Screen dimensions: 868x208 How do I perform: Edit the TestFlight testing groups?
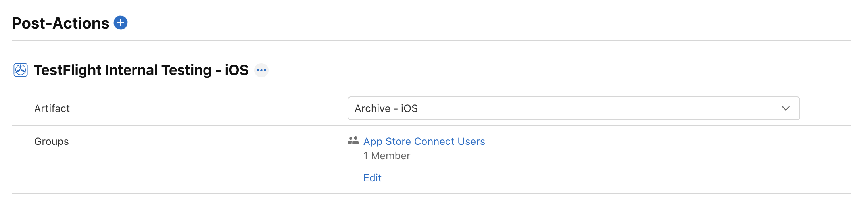[x=373, y=178]
